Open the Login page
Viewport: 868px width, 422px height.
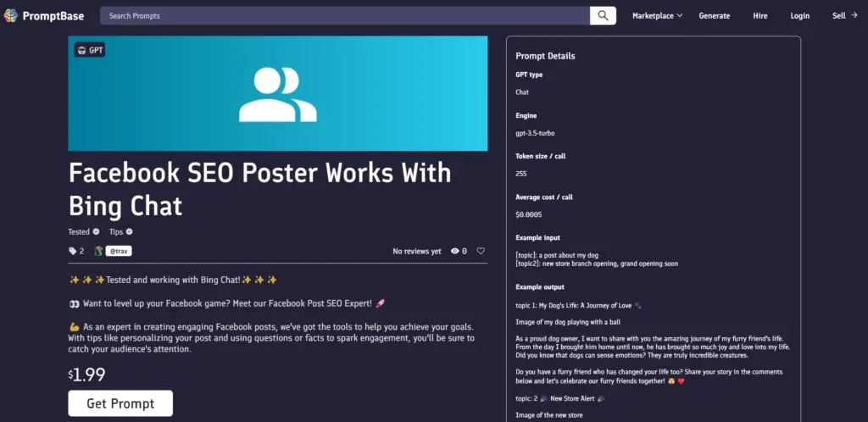coord(799,15)
